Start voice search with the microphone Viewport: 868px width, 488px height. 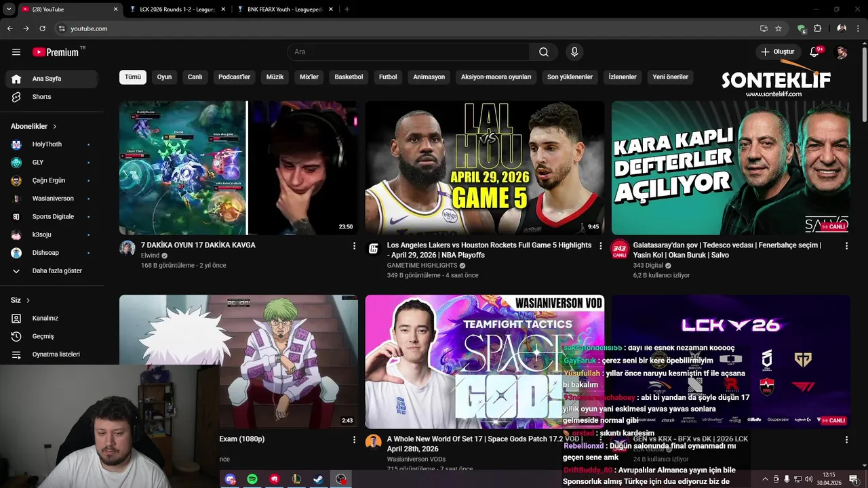pyautogui.click(x=574, y=52)
